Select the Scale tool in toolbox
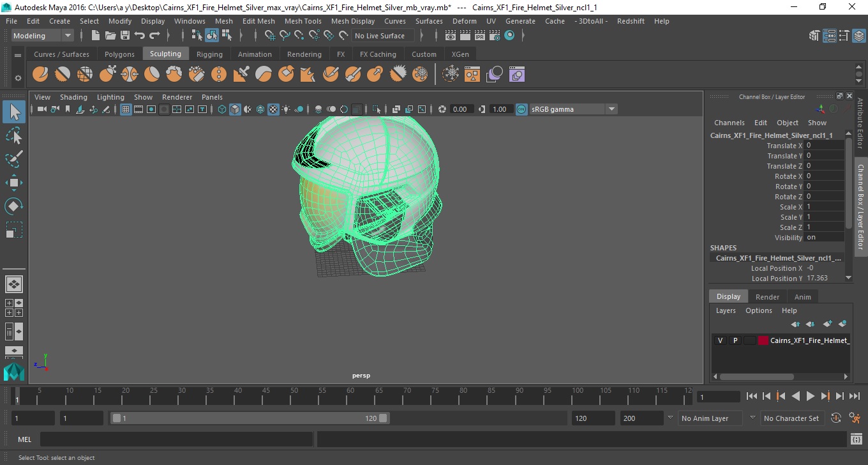This screenshot has width=868, height=465. 14,230
